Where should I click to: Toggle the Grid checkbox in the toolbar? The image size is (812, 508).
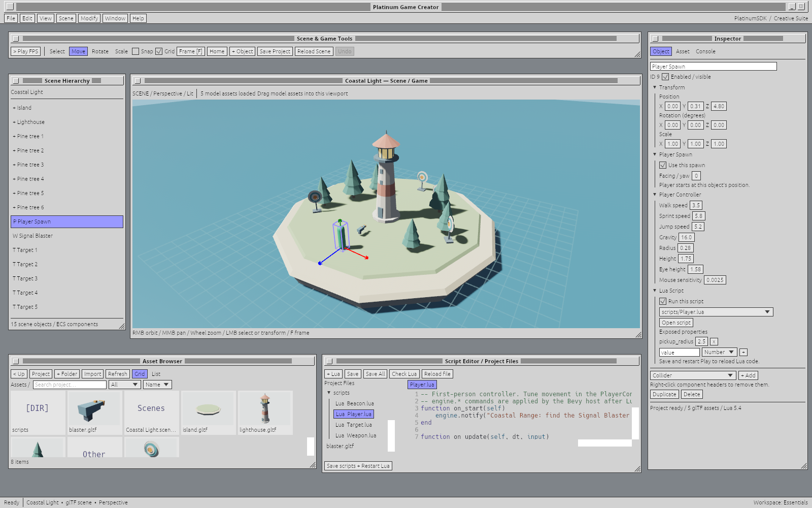tap(159, 51)
